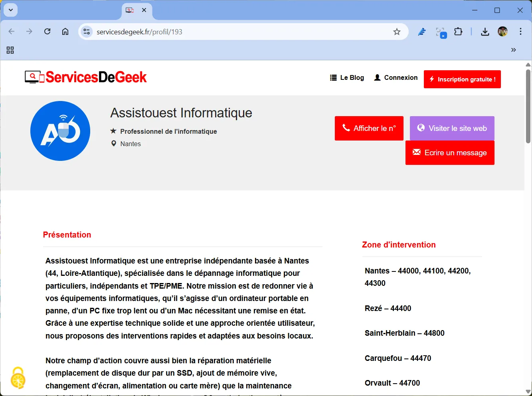Click the scrollbar up arrow
Image resolution: width=532 pixels, height=396 pixels.
[x=528, y=64]
